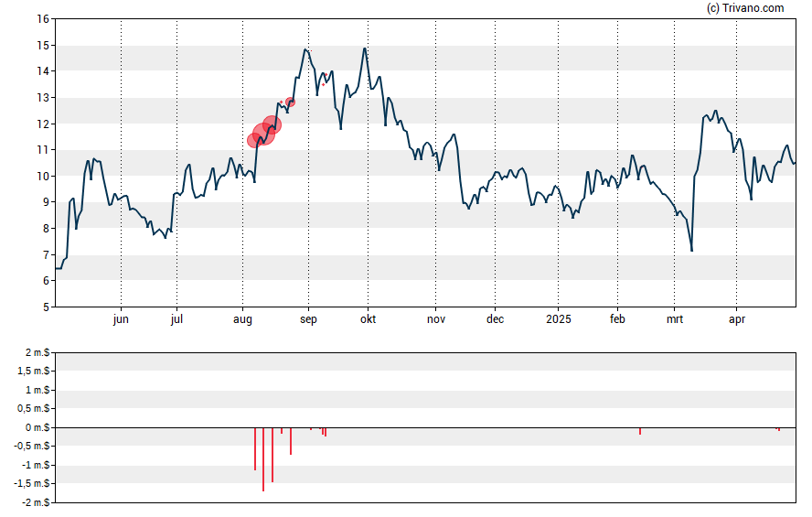Click the '6' price axis label
This screenshot has width=812, height=517.
46,281
